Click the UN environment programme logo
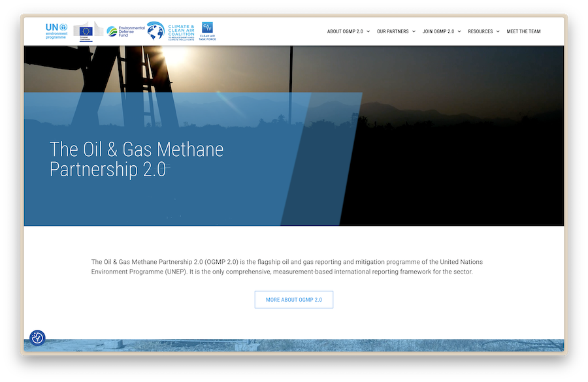 [x=57, y=31]
